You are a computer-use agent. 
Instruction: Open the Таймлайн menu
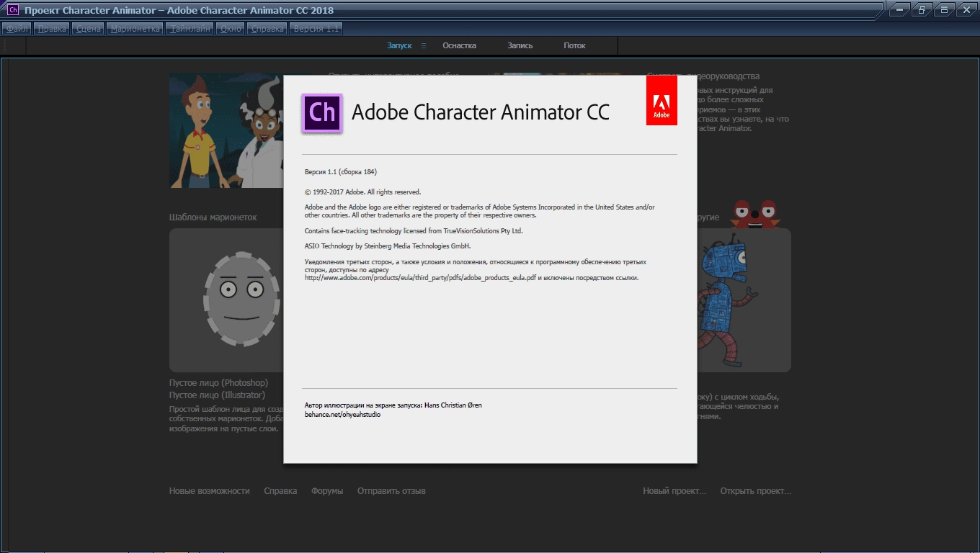click(x=190, y=29)
